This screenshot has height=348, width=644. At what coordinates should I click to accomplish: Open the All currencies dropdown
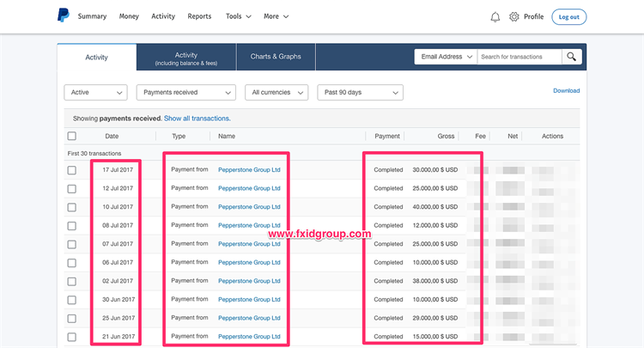(276, 93)
